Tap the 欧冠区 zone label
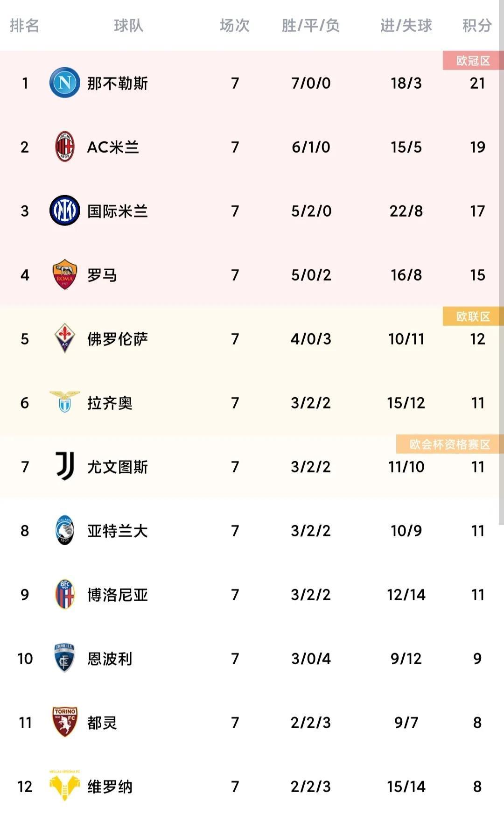Screen dimensions: 504x815 point(473,61)
